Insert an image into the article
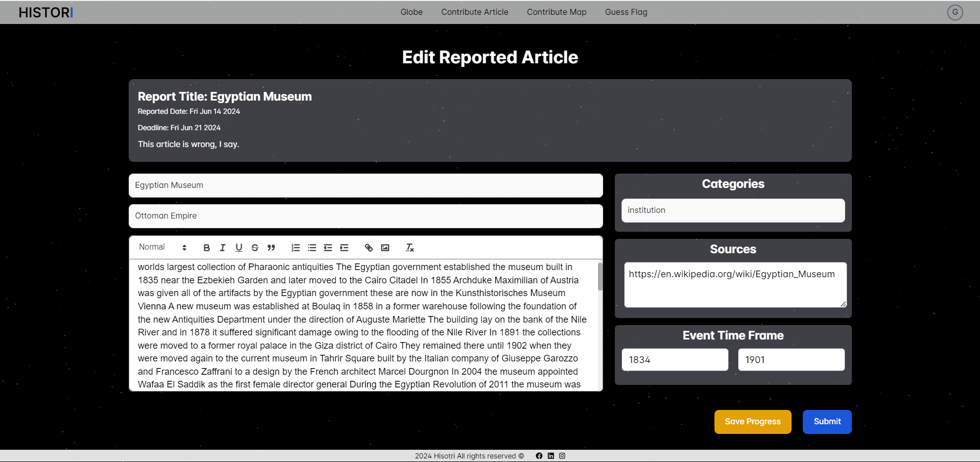Image resolution: width=980 pixels, height=462 pixels. [x=385, y=248]
